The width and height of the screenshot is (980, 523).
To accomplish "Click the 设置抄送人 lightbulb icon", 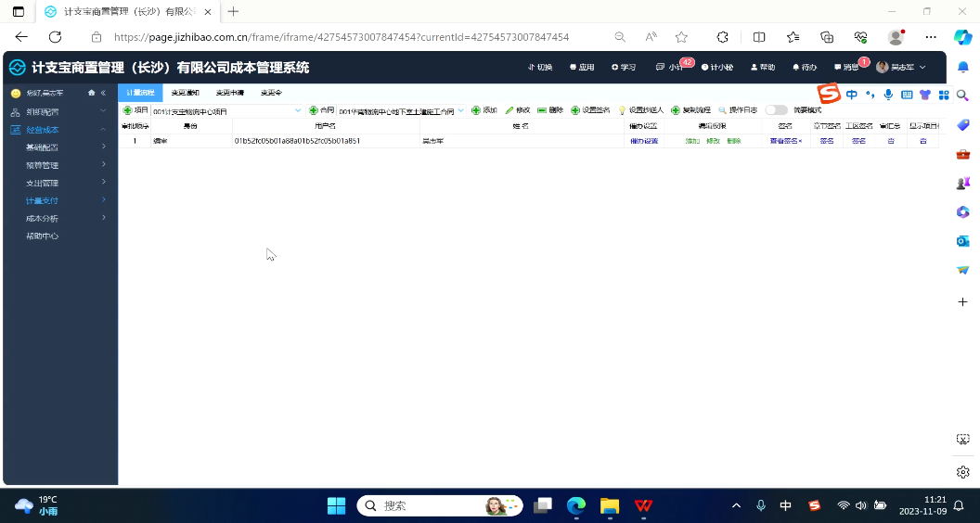I will [x=622, y=110].
